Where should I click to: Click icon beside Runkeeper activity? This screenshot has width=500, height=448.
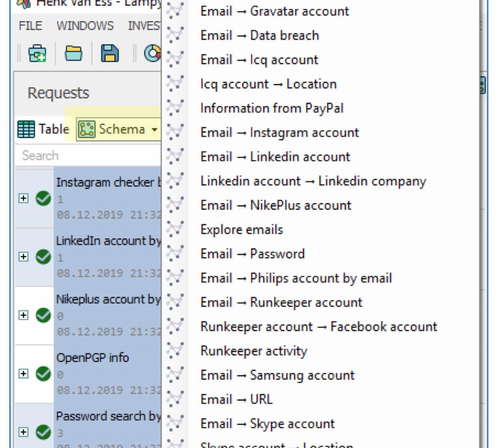[175, 351]
